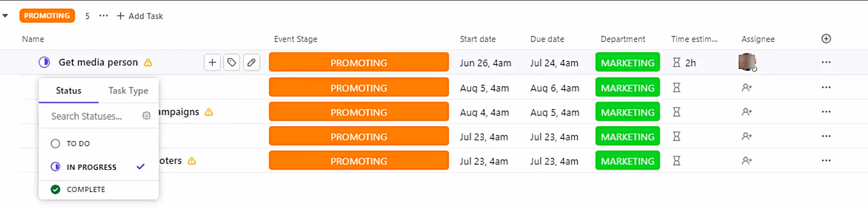Select the Status tab

pos(69,91)
